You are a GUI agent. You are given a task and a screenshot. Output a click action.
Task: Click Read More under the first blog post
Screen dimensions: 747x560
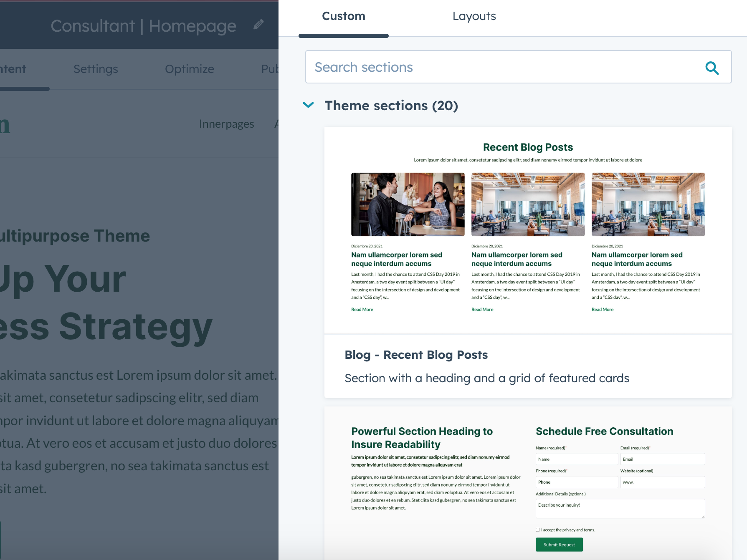362,310
